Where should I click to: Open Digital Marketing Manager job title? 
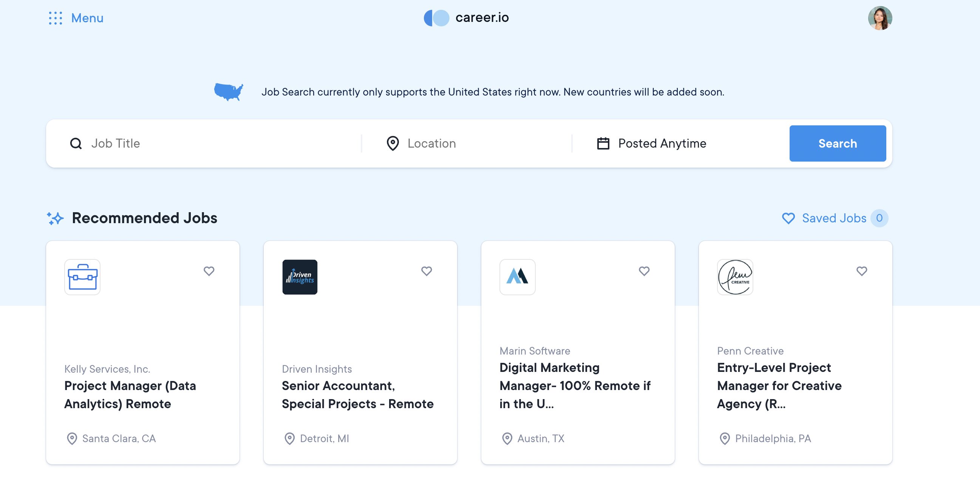pos(575,385)
